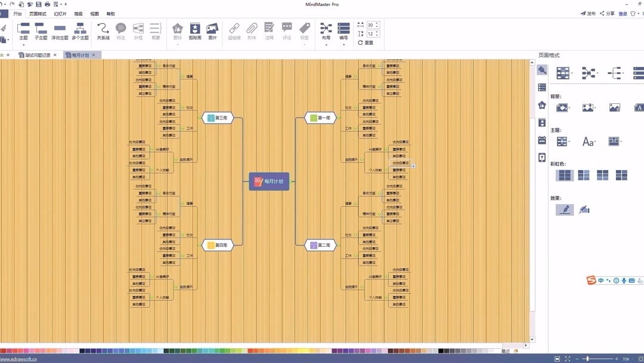Image resolution: width=644 pixels, height=363 pixels.
Task: Switch to the outline panel icon in sidebar
Action: click(x=541, y=87)
